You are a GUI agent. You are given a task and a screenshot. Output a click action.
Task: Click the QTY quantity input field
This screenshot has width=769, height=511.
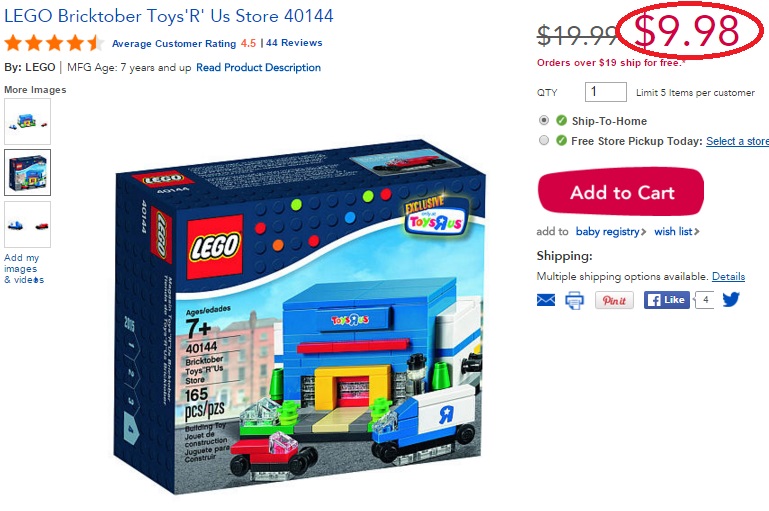point(606,92)
